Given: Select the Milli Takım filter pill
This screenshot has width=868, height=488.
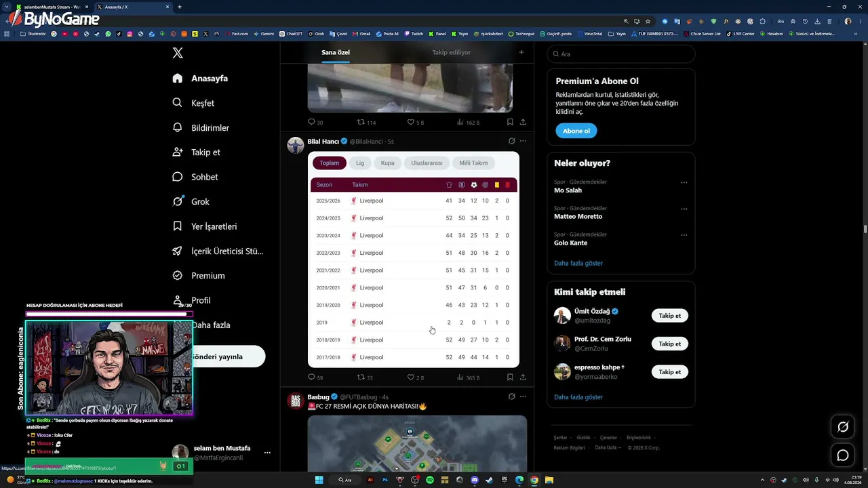Looking at the screenshot, I should 473,163.
